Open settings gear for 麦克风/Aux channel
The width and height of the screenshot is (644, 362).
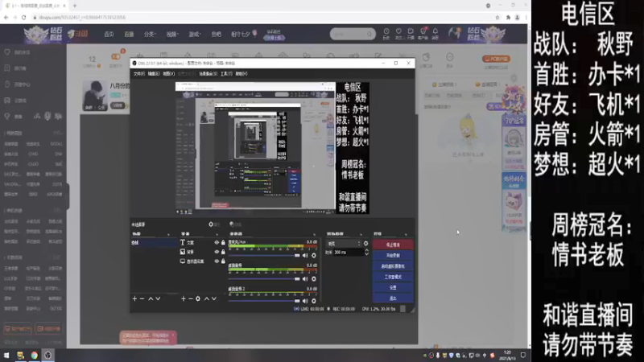314,255
